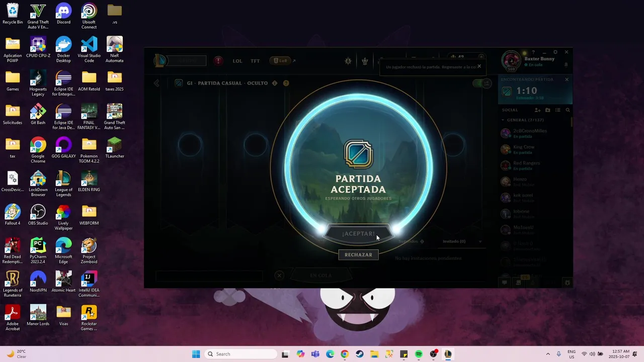Select the Docker Desktop shortcut
Screen dimensions: 644x362
(x=63, y=50)
